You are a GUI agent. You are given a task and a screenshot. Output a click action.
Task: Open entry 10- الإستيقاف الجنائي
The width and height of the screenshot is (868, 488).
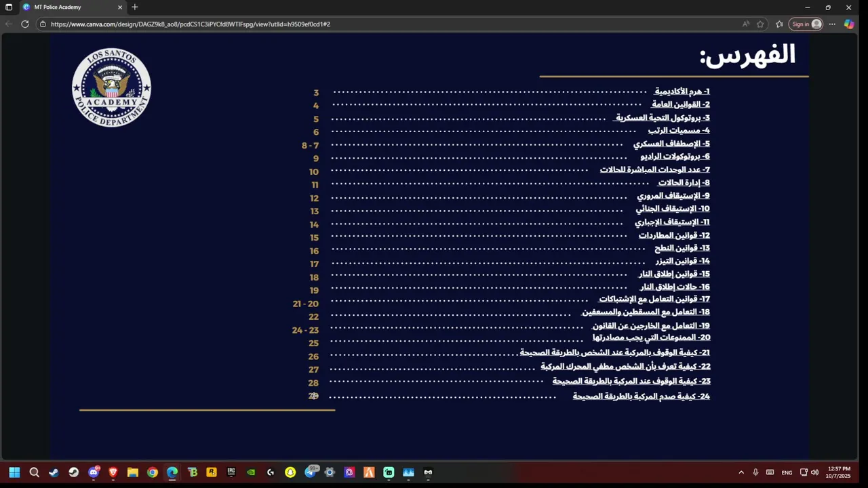[673, 209]
